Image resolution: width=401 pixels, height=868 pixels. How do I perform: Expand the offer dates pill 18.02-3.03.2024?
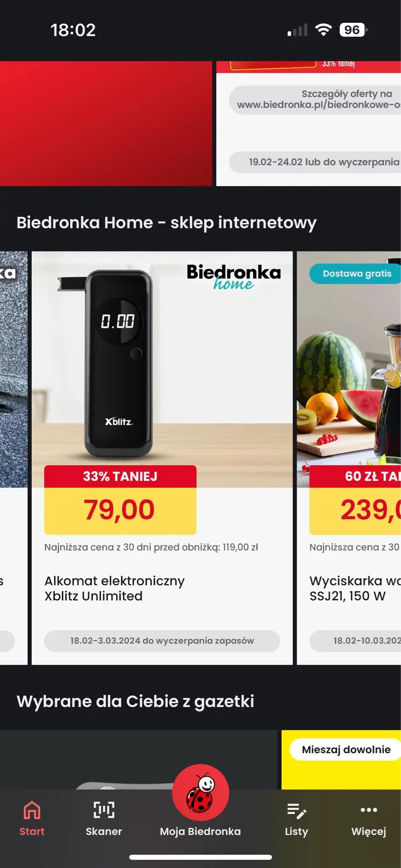163,641
